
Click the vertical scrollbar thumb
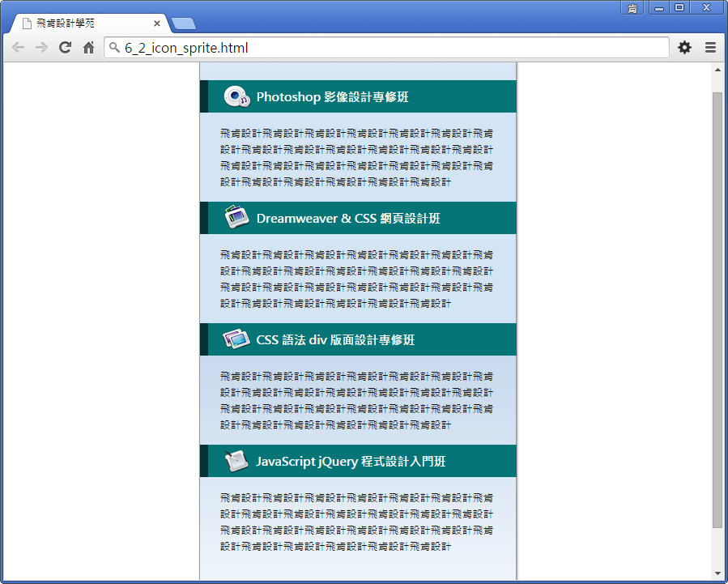pyautogui.click(x=717, y=309)
